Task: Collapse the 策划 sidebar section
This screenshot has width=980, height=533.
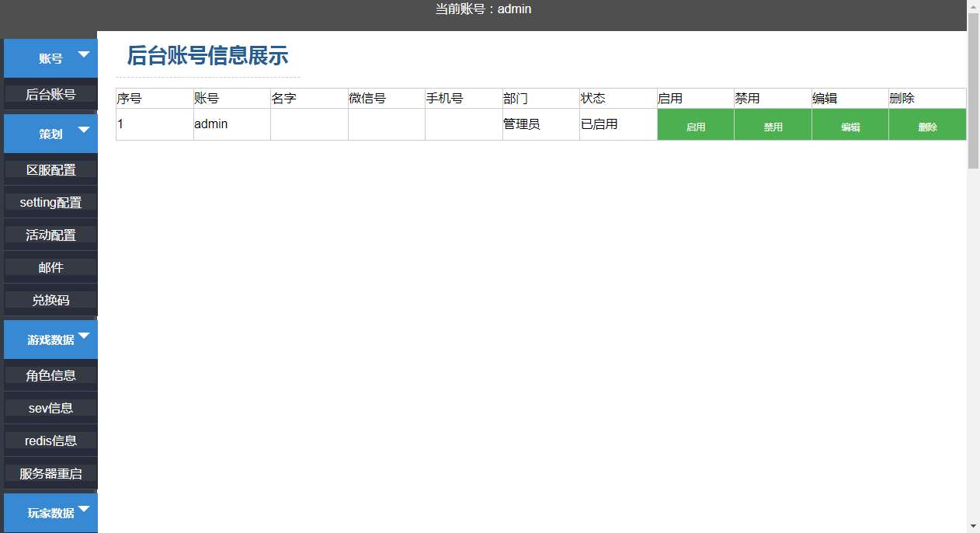Action: [50, 133]
